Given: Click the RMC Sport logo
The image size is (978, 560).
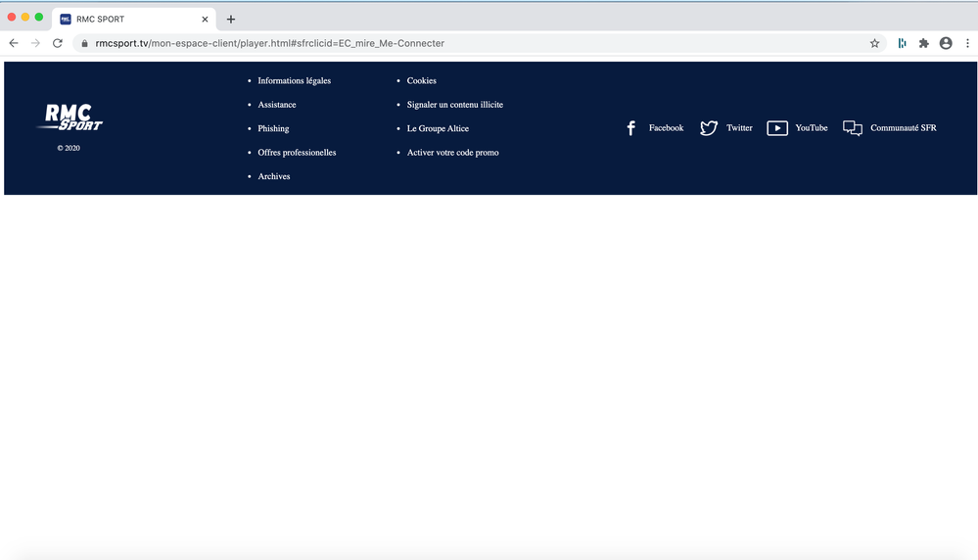Looking at the screenshot, I should coord(69,117).
